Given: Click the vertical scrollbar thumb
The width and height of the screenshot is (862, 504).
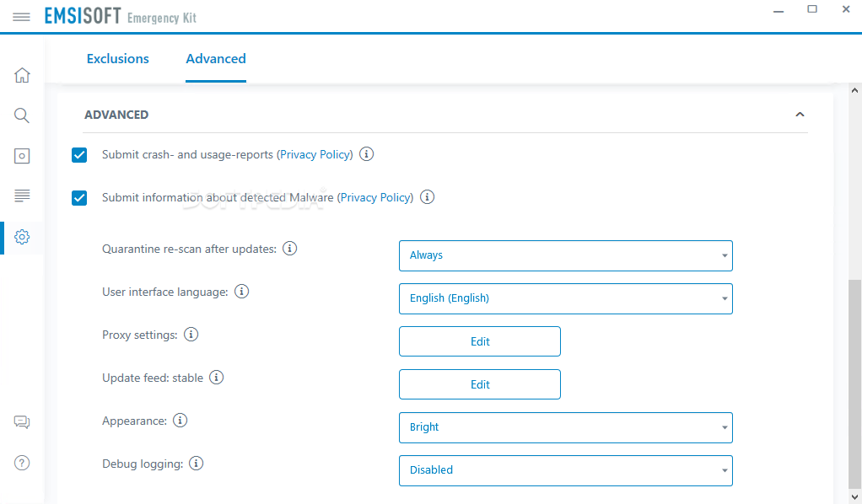Looking at the screenshot, I should click(854, 383).
